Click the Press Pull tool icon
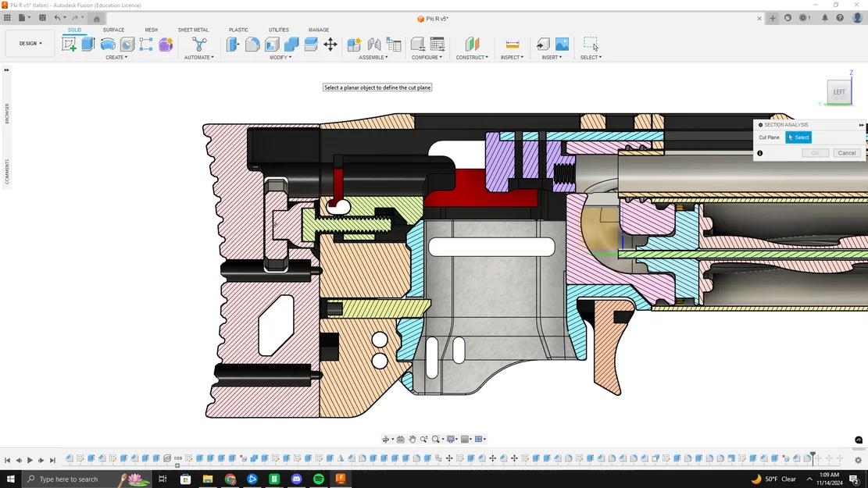This screenshot has width=868, height=488. coord(233,45)
